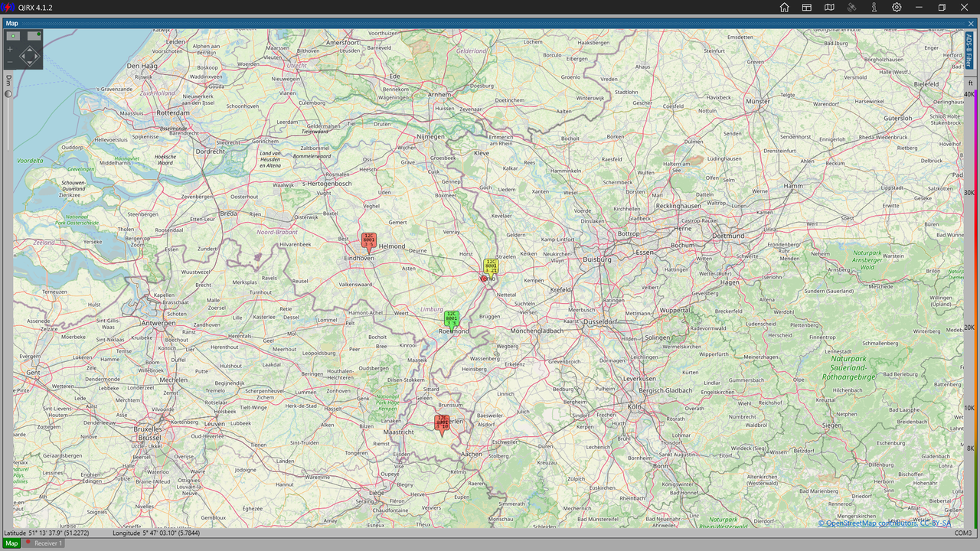980x551 pixels.
Task: Open the Home view icon
Action: click(x=784, y=8)
